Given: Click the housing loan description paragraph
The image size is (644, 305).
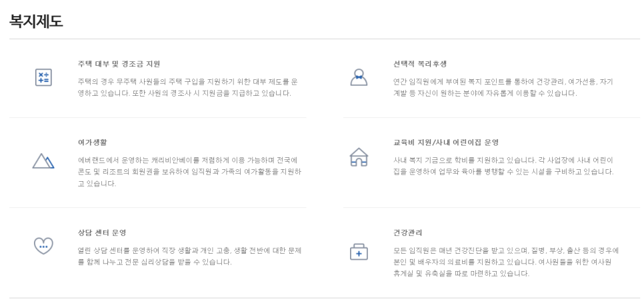Looking at the screenshot, I should 187,87.
